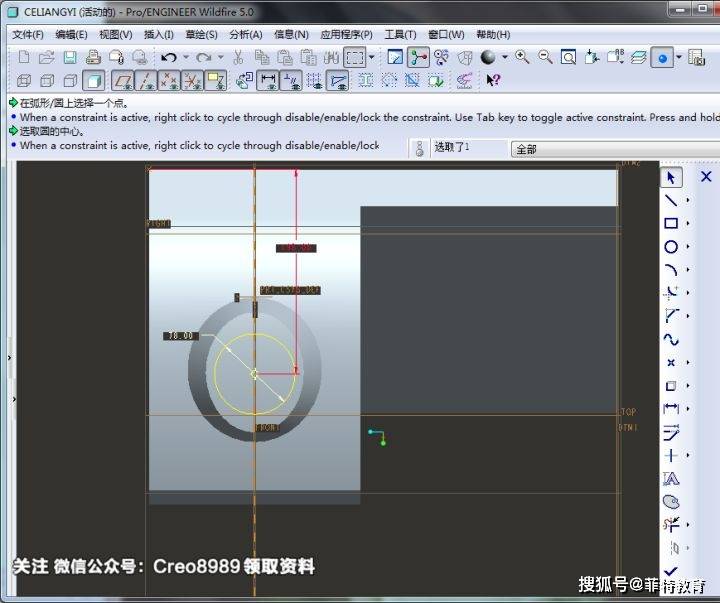Viewport: 720px width, 603px height.
Task: Redo the last action
Action: 203,57
